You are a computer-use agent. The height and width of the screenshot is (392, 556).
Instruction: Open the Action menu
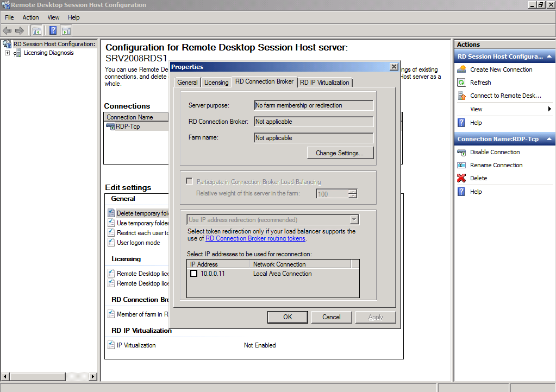tap(30, 17)
